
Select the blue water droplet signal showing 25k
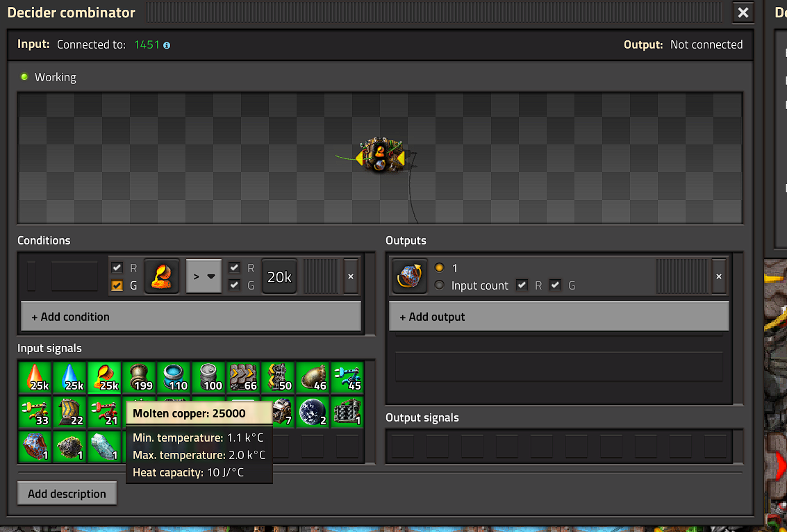point(69,377)
